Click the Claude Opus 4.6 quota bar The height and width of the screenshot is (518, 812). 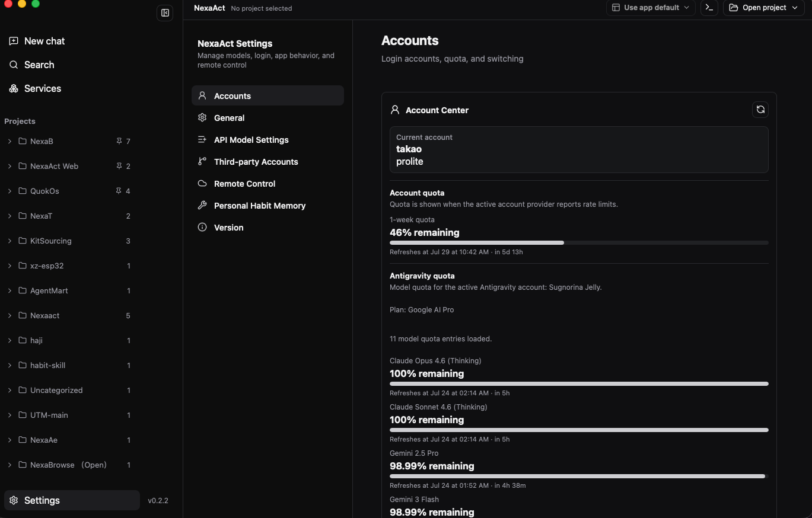579,383
